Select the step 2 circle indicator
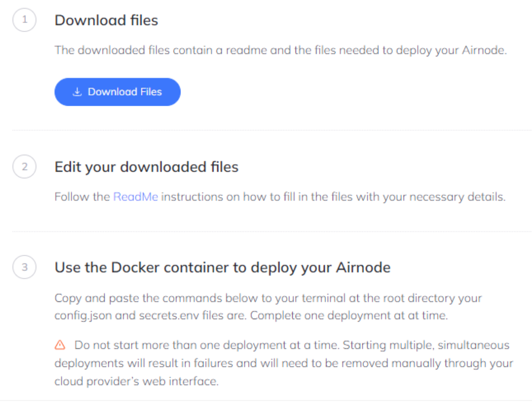 (x=25, y=167)
